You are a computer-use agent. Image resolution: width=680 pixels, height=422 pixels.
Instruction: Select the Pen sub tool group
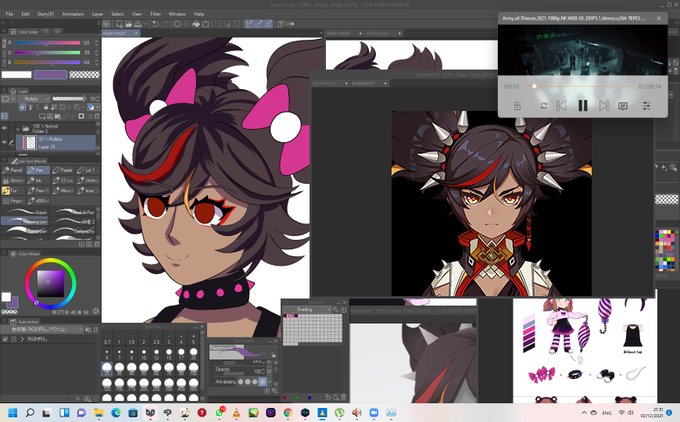tap(38, 170)
